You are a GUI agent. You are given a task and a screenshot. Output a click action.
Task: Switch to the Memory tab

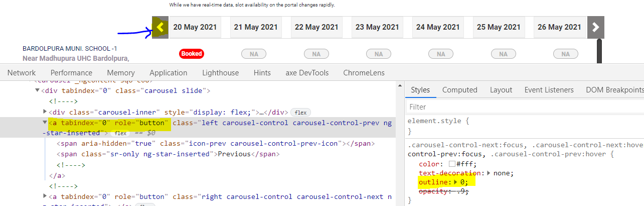121,73
